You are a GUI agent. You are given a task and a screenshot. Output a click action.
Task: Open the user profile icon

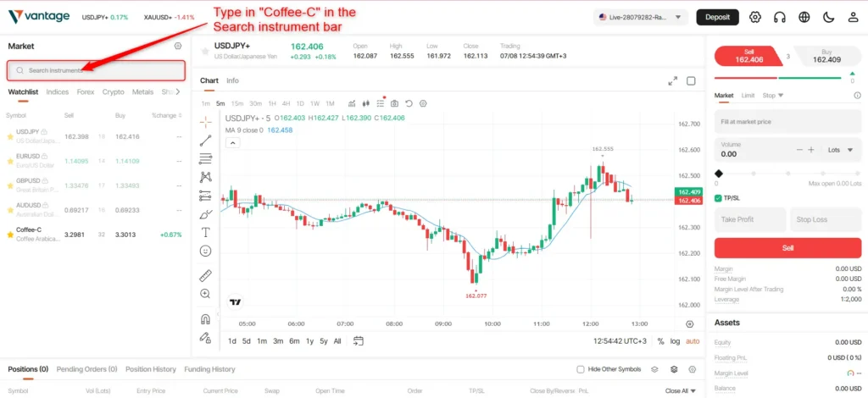(x=853, y=17)
